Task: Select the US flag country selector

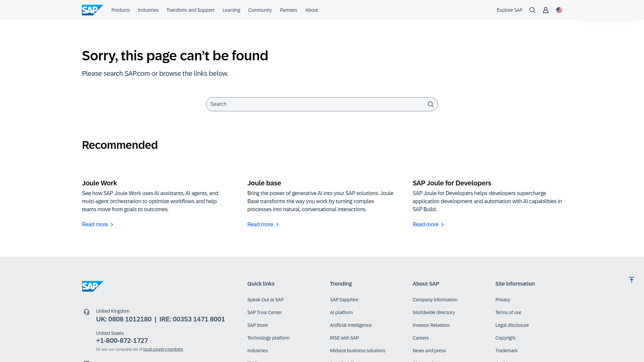Action: 559,10
